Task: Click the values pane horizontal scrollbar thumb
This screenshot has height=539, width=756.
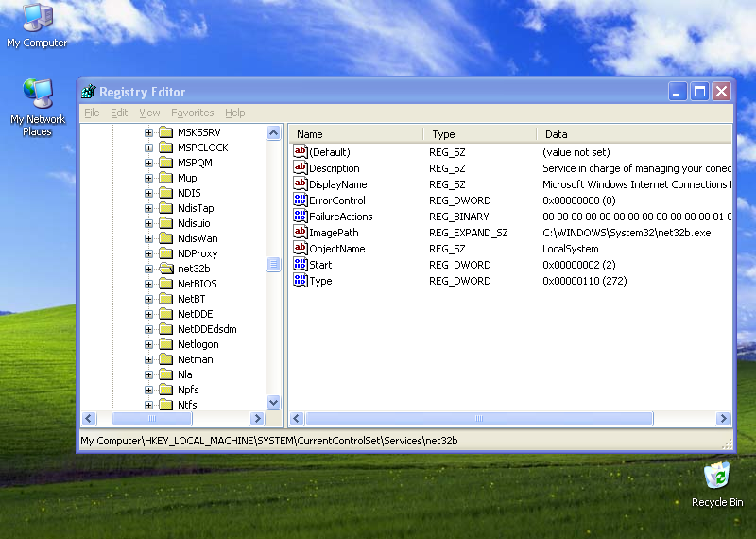Action: click(x=479, y=418)
